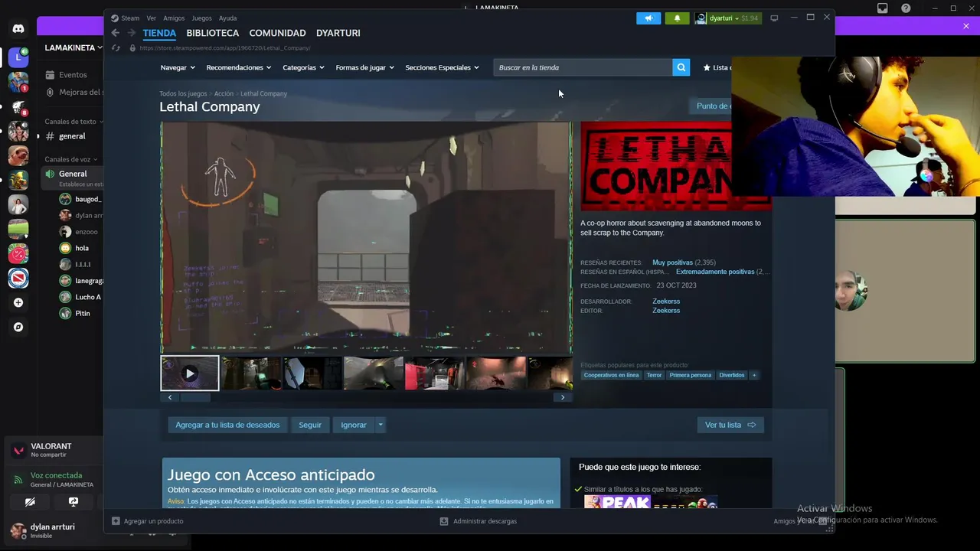This screenshot has width=980, height=551.
Task: Open the Ver menu in Steam
Action: 152,18
